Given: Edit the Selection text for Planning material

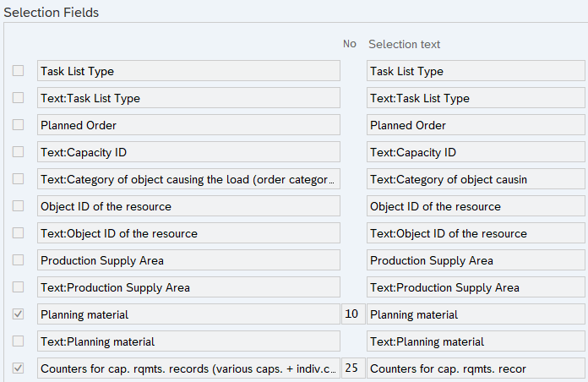Looking at the screenshot, I should pos(476,314).
